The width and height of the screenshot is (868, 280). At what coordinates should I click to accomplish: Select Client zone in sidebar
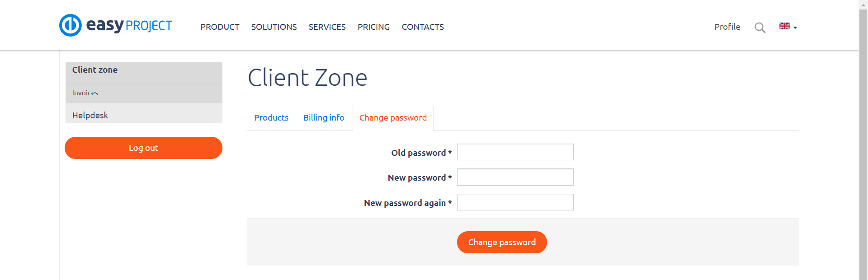tap(95, 70)
